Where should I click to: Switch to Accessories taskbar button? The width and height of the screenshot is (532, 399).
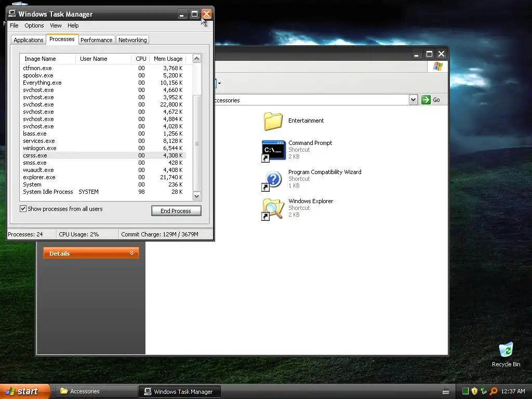pos(96,391)
